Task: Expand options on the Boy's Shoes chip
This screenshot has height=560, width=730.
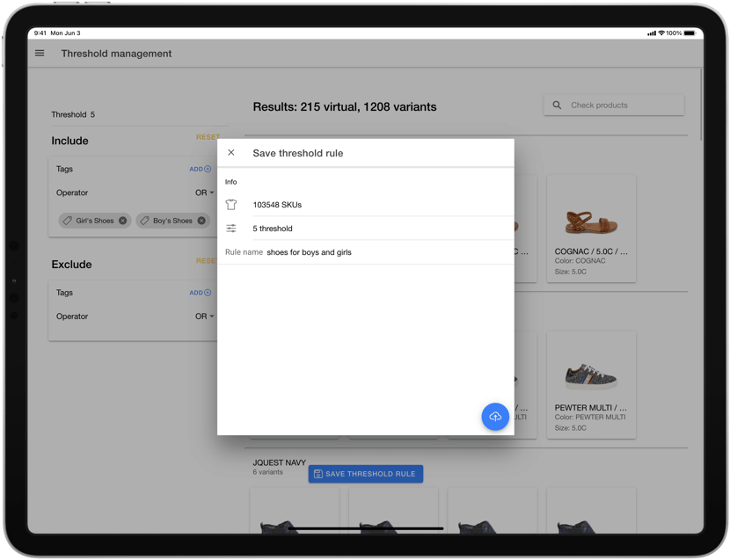Action: (173, 221)
